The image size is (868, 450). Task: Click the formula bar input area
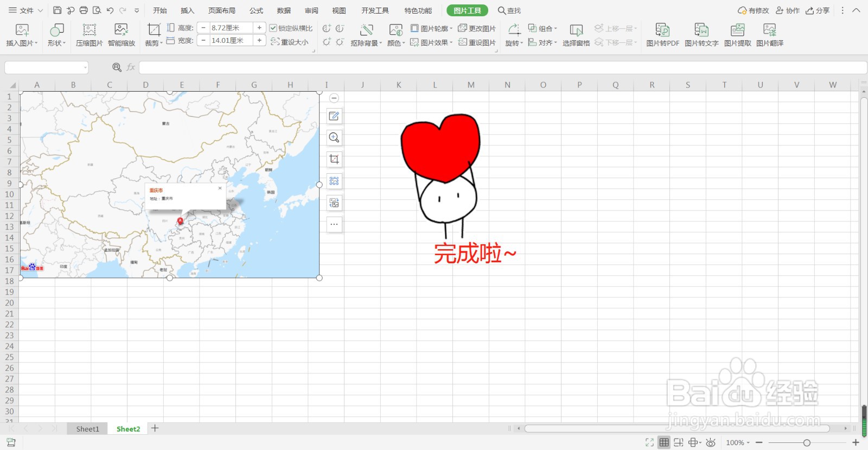[x=502, y=67]
